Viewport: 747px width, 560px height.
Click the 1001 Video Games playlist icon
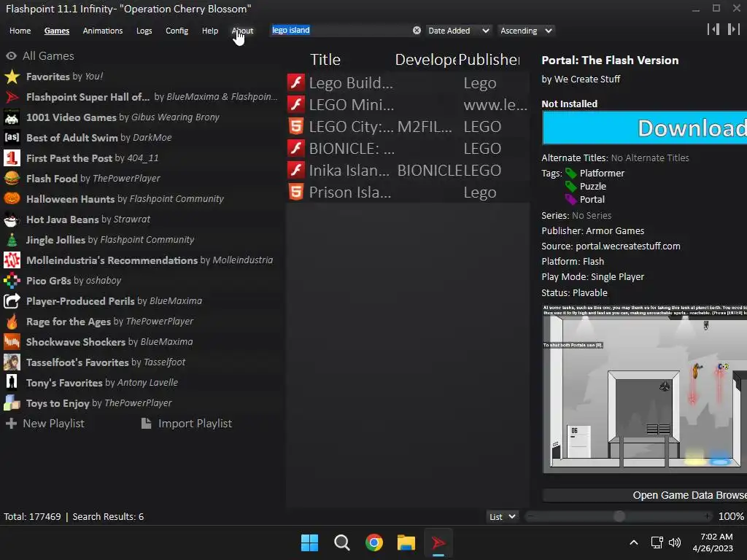pyautogui.click(x=12, y=117)
